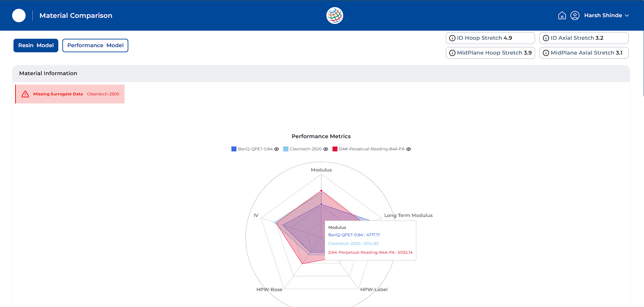Viewport: 644px width, 307px height.
Task: Click the Harsh Shinde username
Action: [603, 16]
